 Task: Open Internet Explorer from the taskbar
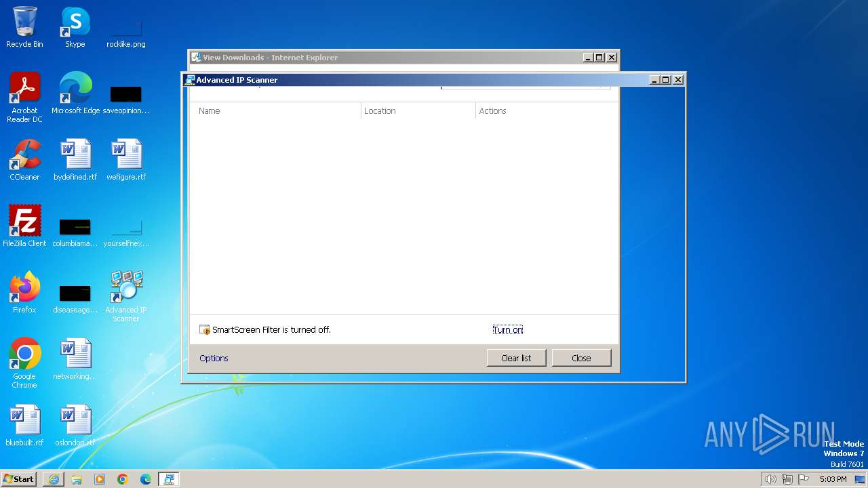tap(54, 479)
